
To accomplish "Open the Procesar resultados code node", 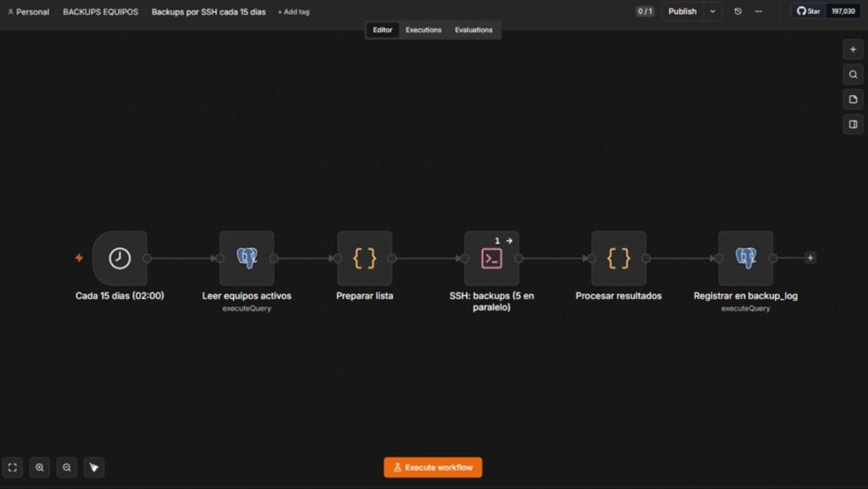I will [618, 258].
